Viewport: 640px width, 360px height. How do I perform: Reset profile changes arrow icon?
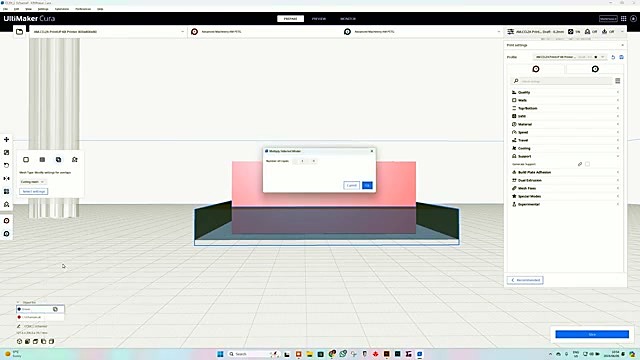(x=613, y=57)
